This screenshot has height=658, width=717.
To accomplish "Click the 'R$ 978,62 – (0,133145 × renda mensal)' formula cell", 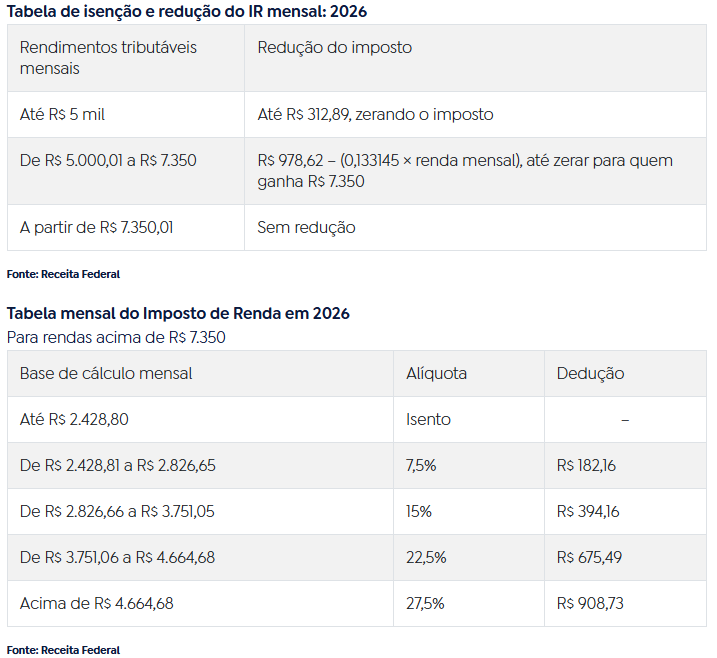I will click(465, 171).
